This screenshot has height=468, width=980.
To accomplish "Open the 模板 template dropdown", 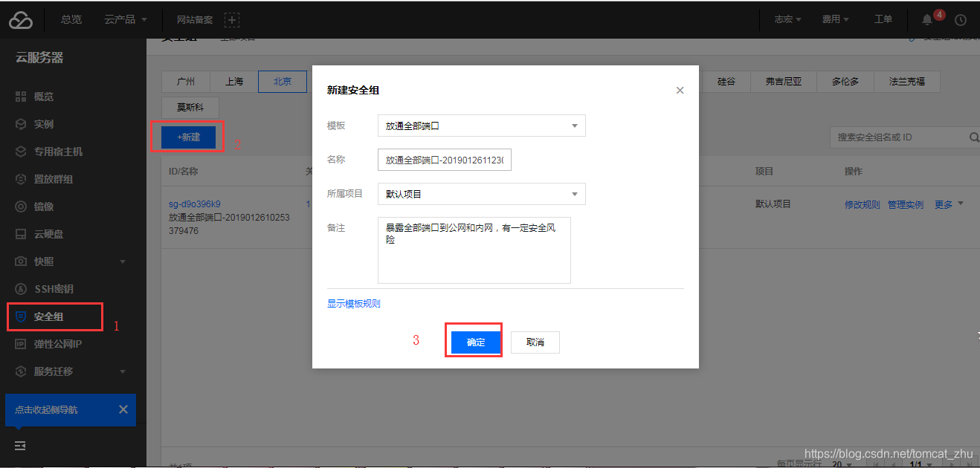I will pos(482,126).
